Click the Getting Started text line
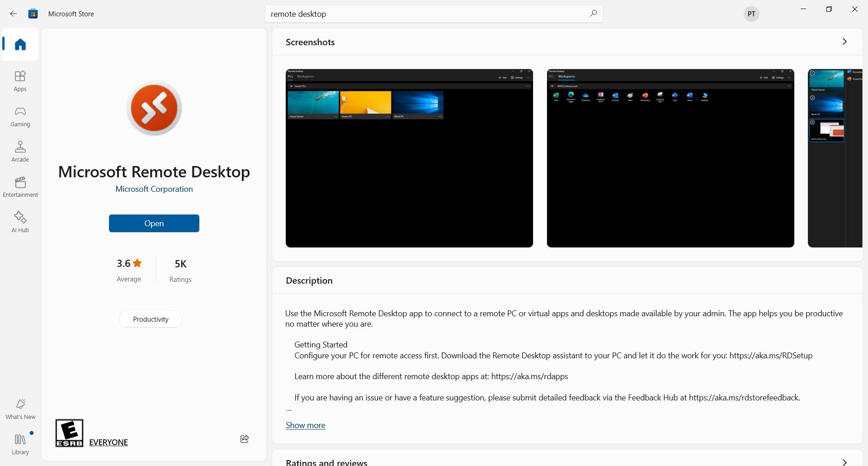The height and width of the screenshot is (466, 868). (321, 345)
